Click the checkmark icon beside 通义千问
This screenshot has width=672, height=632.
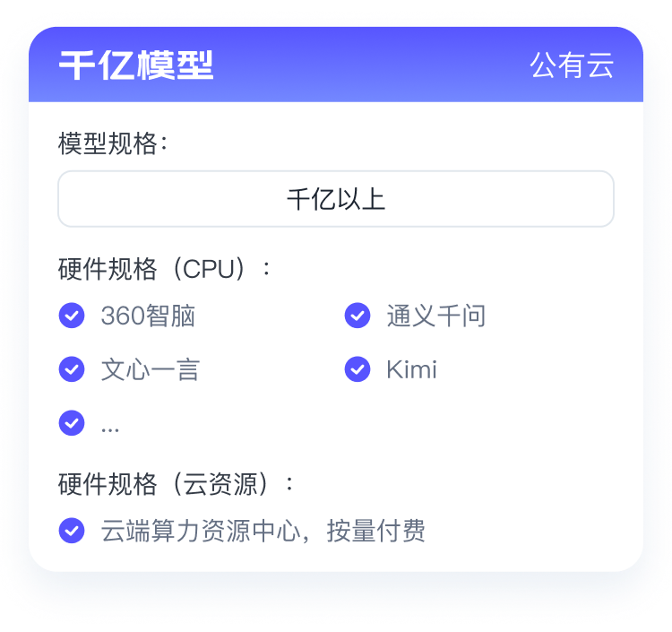pyautogui.click(x=358, y=316)
